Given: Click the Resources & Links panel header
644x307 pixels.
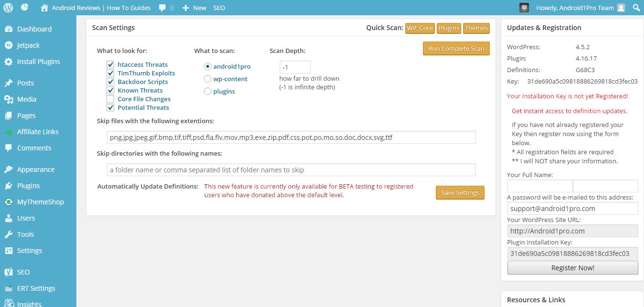Looking at the screenshot, I should 572,299.
